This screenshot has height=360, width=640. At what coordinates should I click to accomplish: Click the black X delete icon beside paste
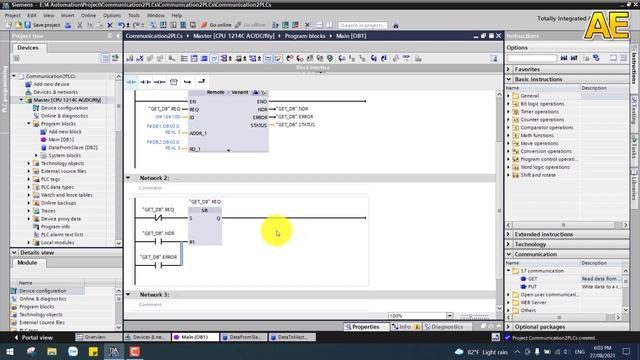(x=110, y=25)
